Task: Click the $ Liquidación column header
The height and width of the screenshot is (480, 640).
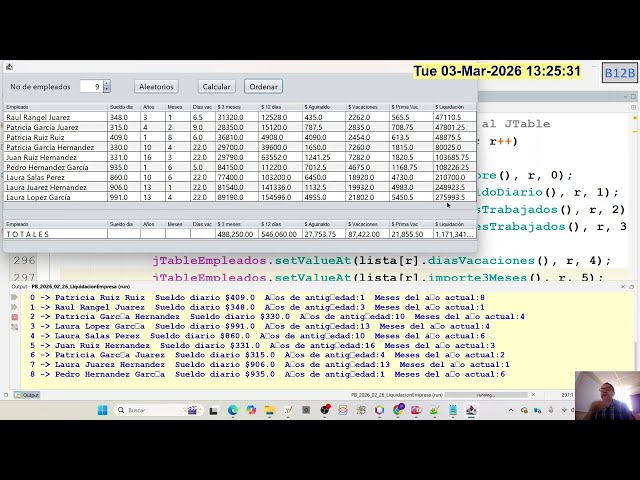Action: [x=453, y=106]
